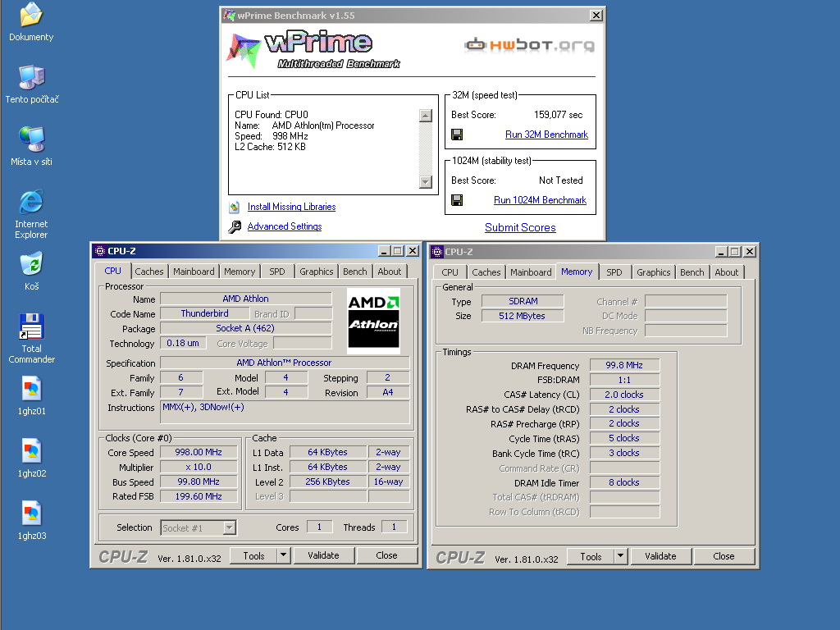
Task: Open Submit Scores link
Action: (x=520, y=228)
